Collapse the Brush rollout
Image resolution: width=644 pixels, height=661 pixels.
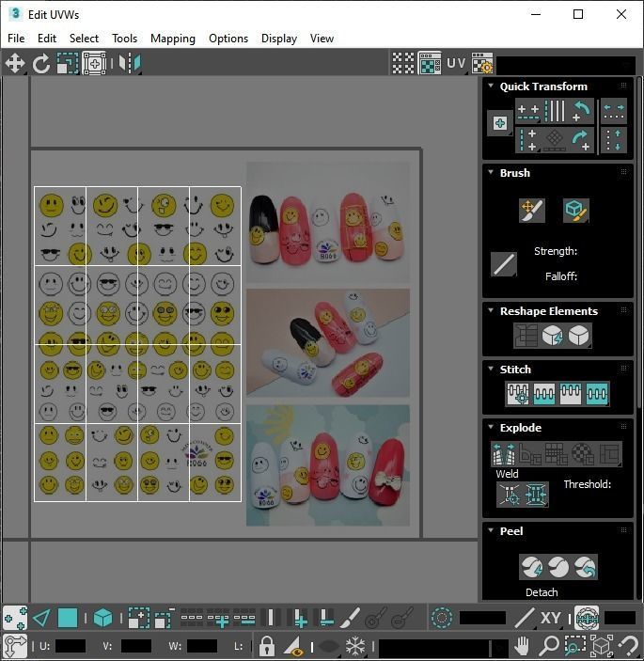(491, 172)
